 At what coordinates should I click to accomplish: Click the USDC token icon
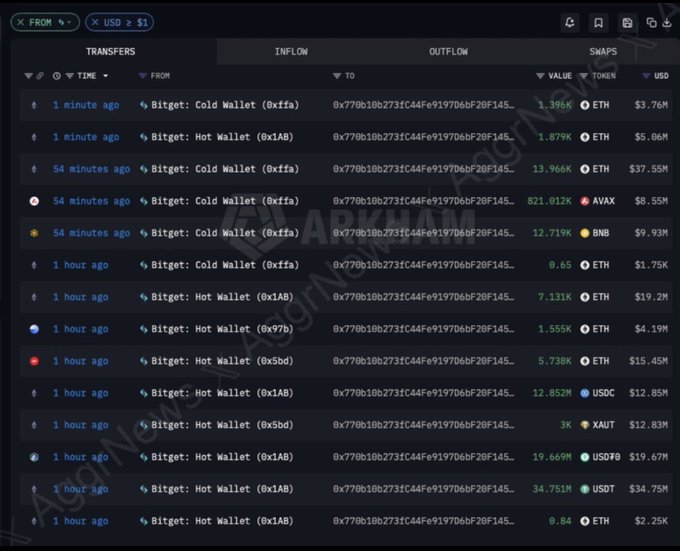585,393
